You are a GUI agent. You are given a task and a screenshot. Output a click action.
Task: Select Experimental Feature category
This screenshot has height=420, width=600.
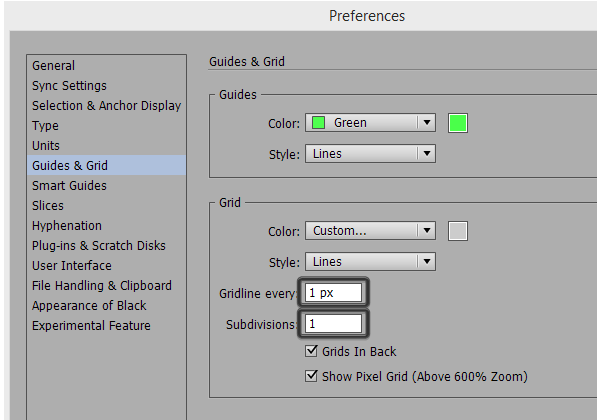91,326
